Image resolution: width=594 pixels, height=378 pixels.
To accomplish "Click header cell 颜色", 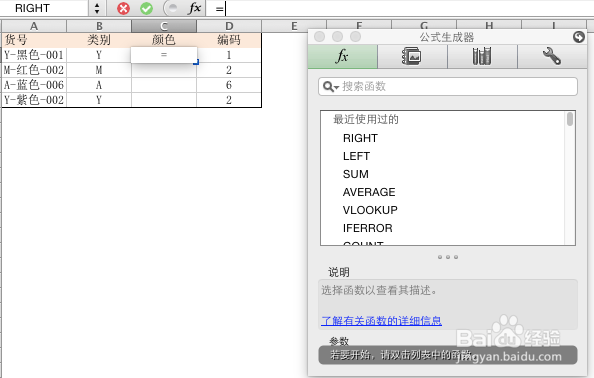I will tap(164, 40).
